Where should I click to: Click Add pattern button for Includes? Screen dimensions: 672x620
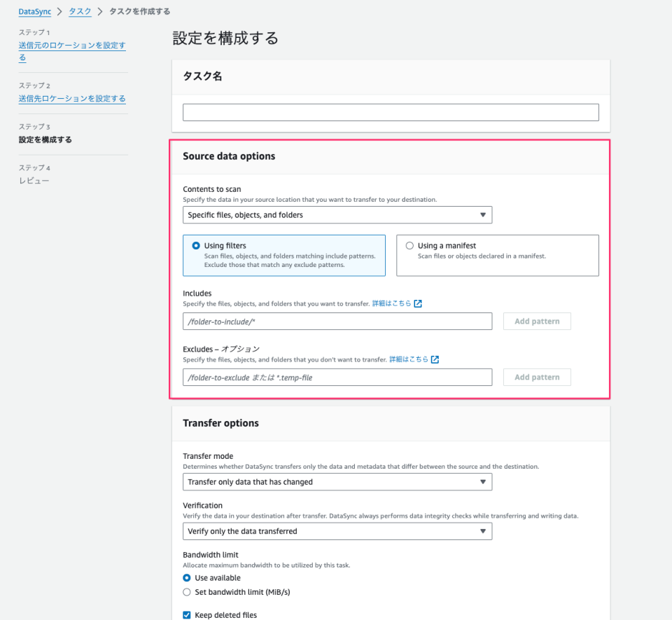[x=537, y=321]
